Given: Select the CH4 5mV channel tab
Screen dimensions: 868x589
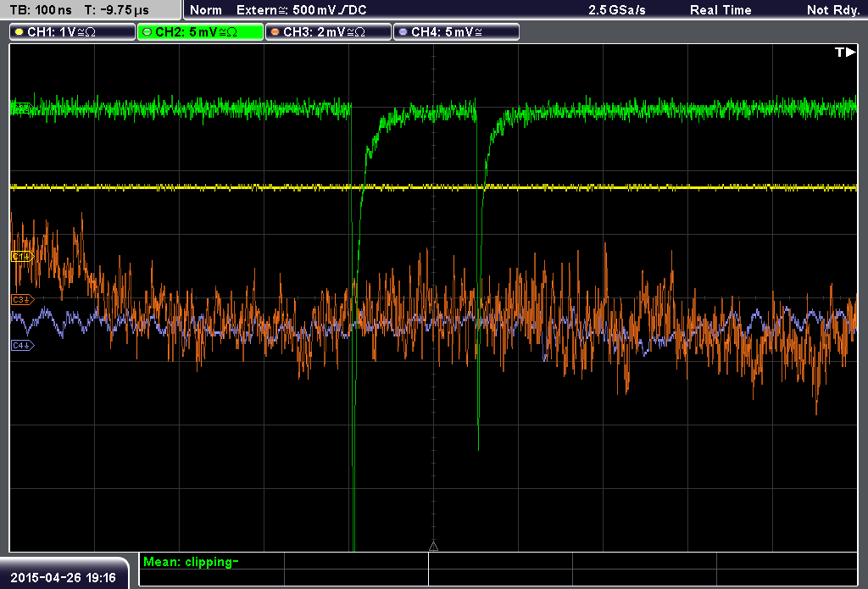Looking at the screenshot, I should [x=456, y=32].
